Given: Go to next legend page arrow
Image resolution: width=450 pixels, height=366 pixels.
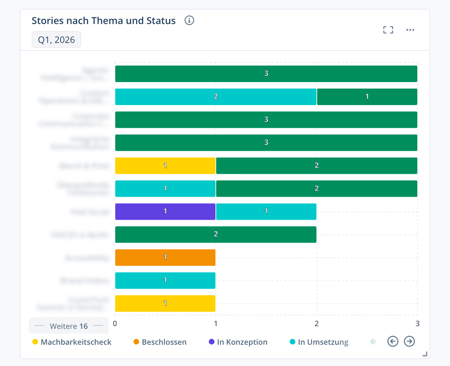Looking at the screenshot, I should point(409,341).
